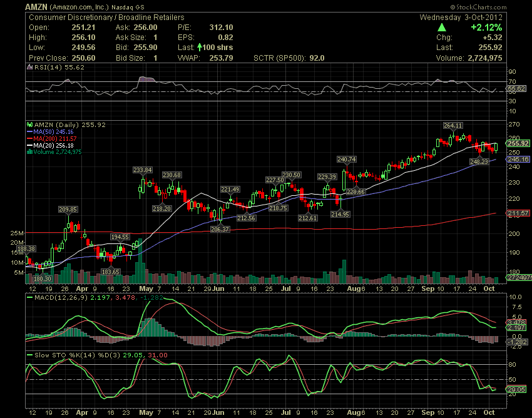Image resolution: width=532 pixels, height=418 pixels.
Task: Click the RSI(14) 55.62 legend text
Action: point(59,67)
